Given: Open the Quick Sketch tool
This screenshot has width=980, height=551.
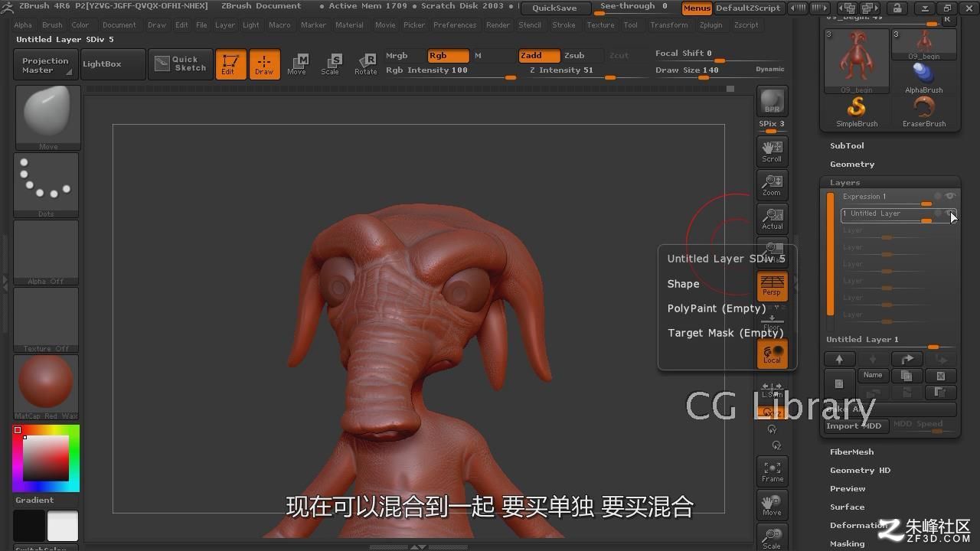Looking at the screenshot, I should click(x=179, y=64).
